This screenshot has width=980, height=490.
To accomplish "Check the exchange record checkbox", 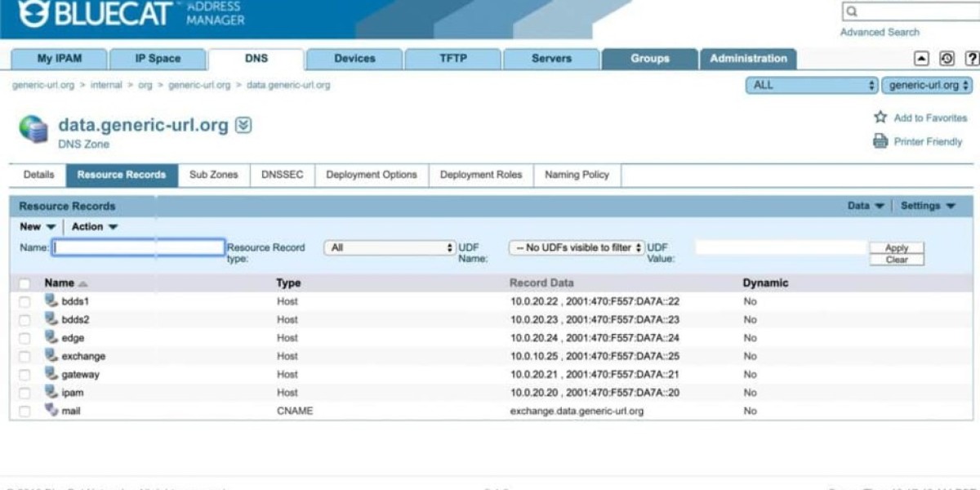I will coord(24,356).
